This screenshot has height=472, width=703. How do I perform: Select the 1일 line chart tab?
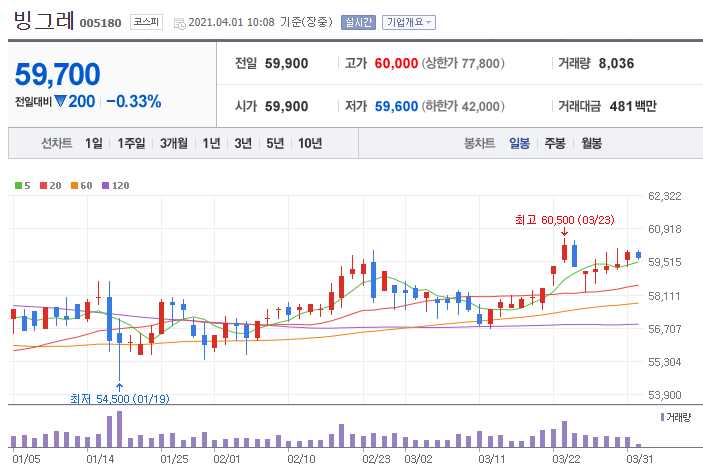94,143
